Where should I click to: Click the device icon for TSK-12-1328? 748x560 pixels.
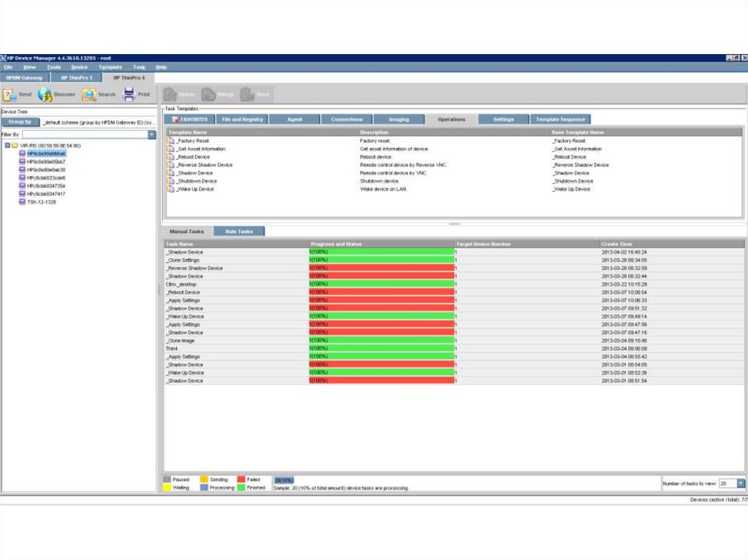(x=22, y=202)
